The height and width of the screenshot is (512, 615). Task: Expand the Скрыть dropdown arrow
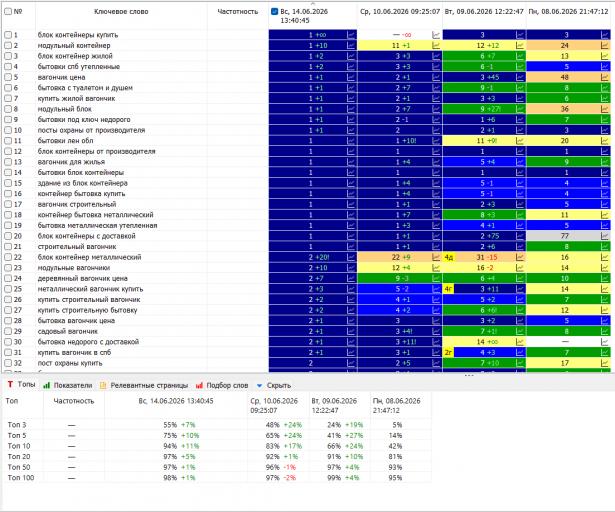point(259,386)
